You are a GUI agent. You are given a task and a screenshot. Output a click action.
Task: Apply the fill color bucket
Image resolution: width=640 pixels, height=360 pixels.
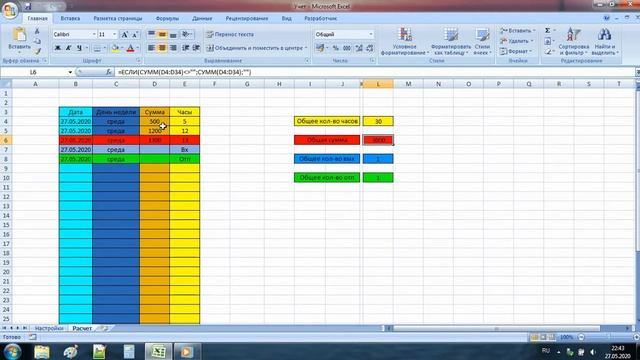pos(115,48)
